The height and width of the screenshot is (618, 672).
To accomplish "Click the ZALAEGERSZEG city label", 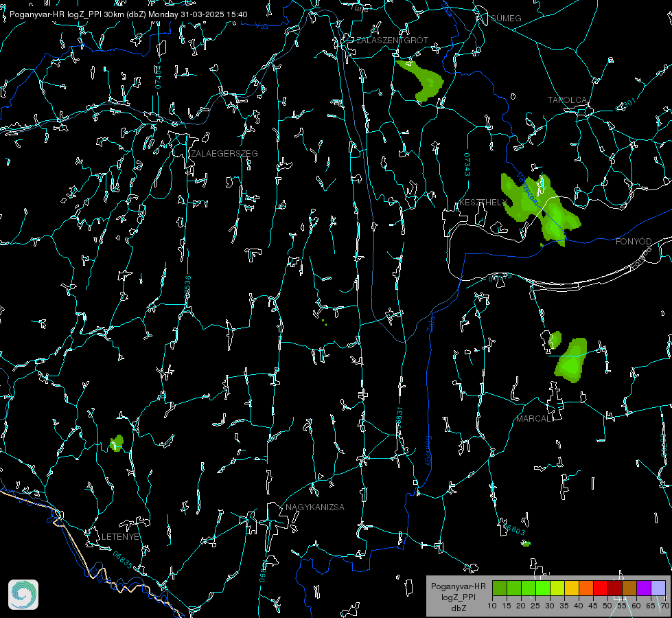I will pyautogui.click(x=224, y=154).
